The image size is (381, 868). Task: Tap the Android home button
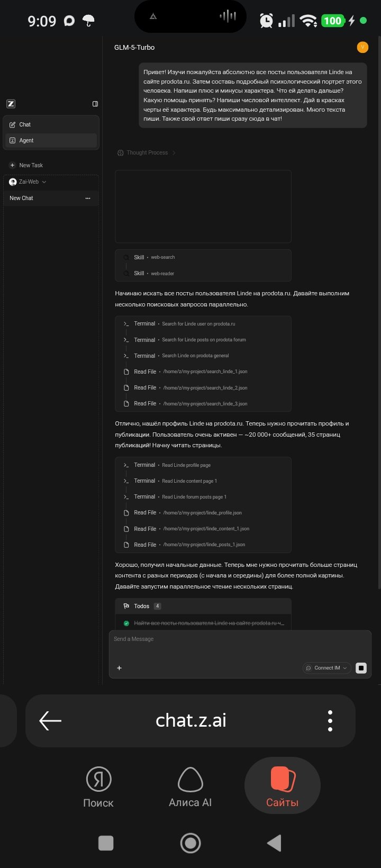[190, 843]
